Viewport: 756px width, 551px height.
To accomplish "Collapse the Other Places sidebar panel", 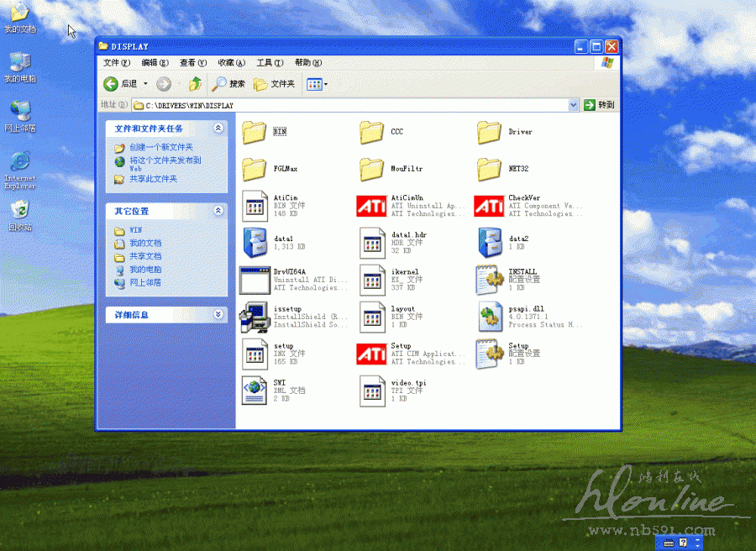I will coord(218,211).
